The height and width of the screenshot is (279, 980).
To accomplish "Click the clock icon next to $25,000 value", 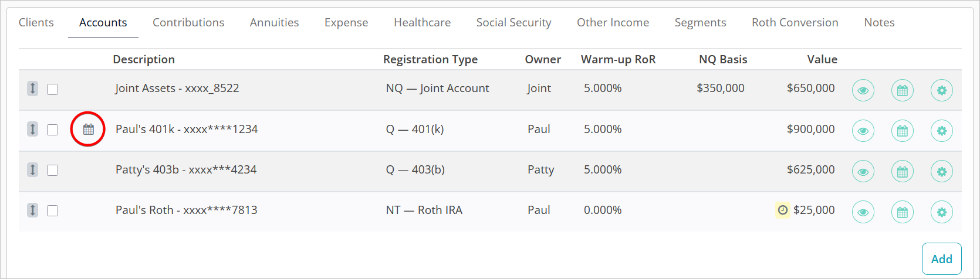I will 782,210.
